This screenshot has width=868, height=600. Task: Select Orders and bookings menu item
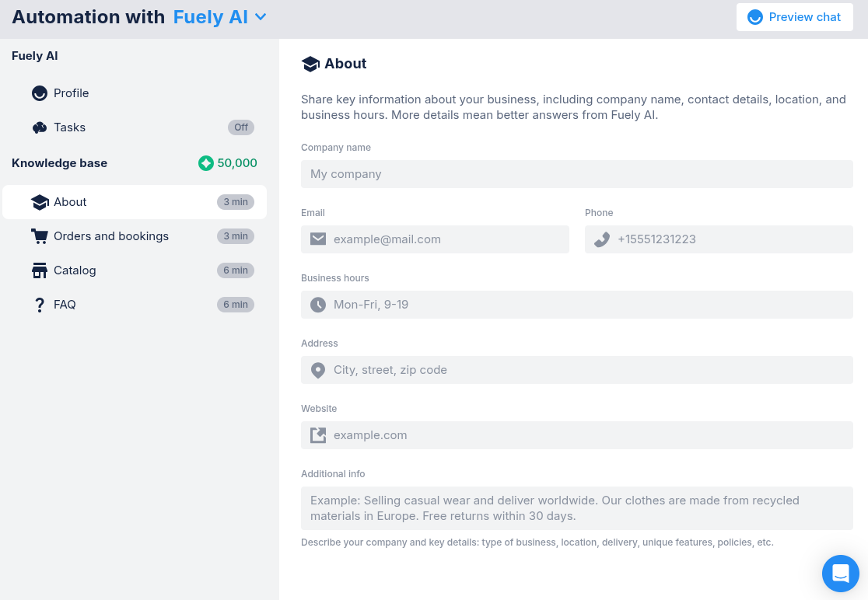tap(111, 236)
